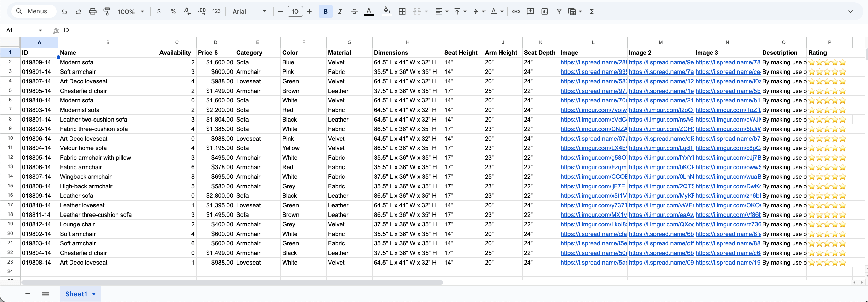The height and width of the screenshot is (302, 868).
Task: Increase decimal places
Action: coord(202,12)
